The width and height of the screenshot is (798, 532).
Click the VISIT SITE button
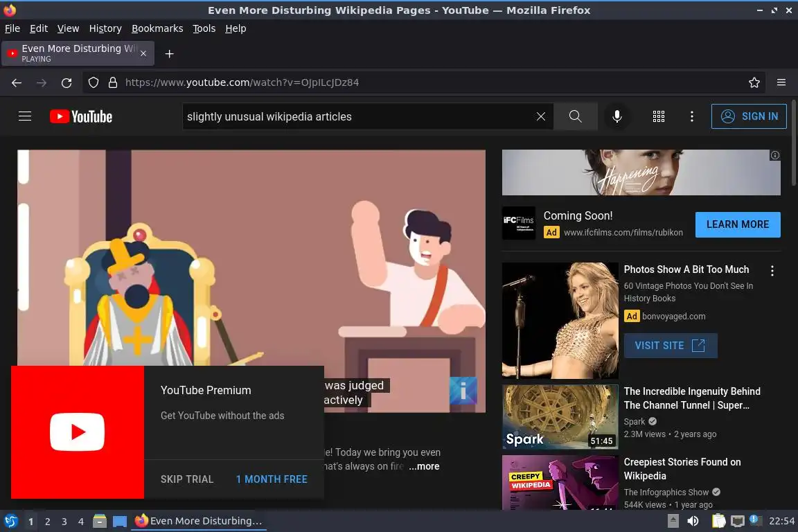click(671, 346)
